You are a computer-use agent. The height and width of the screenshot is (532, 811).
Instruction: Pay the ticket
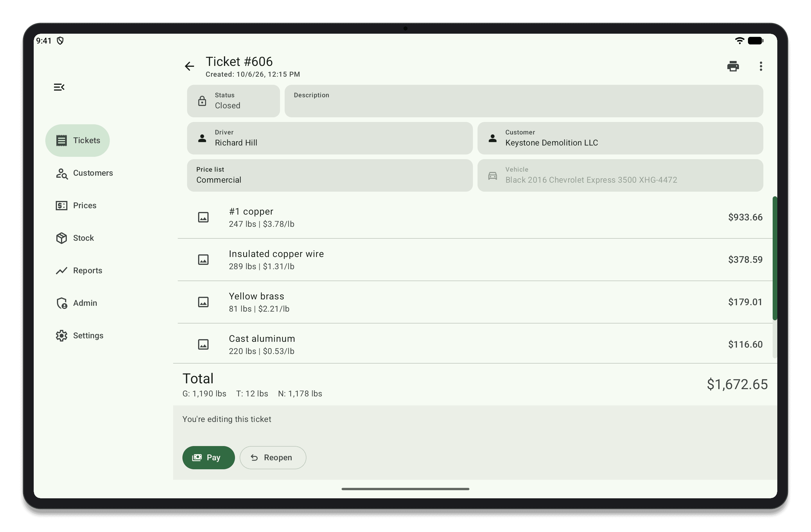tap(209, 457)
